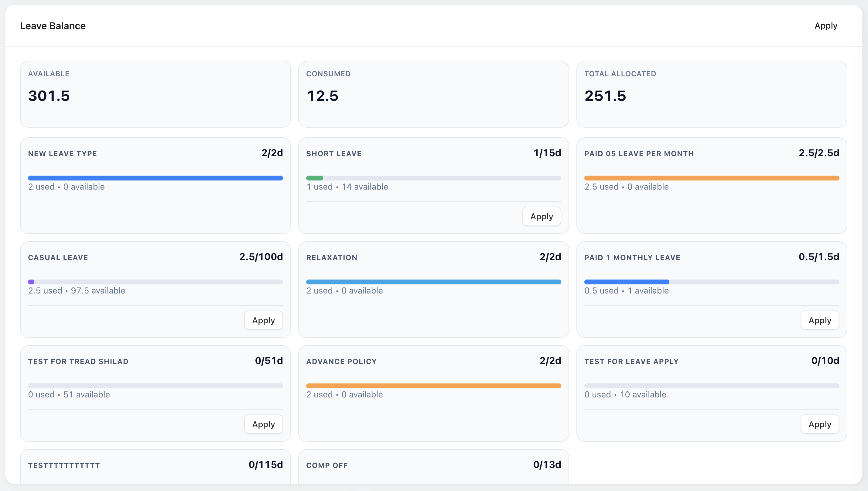Click the '0/51d' count
This screenshot has width=868, height=491.
[x=269, y=361]
